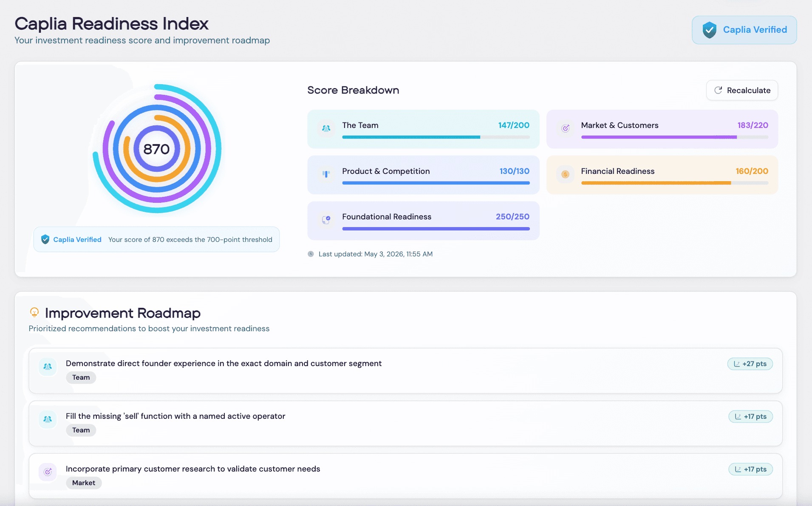Click the chart icon in +27 pts badge

pyautogui.click(x=737, y=364)
